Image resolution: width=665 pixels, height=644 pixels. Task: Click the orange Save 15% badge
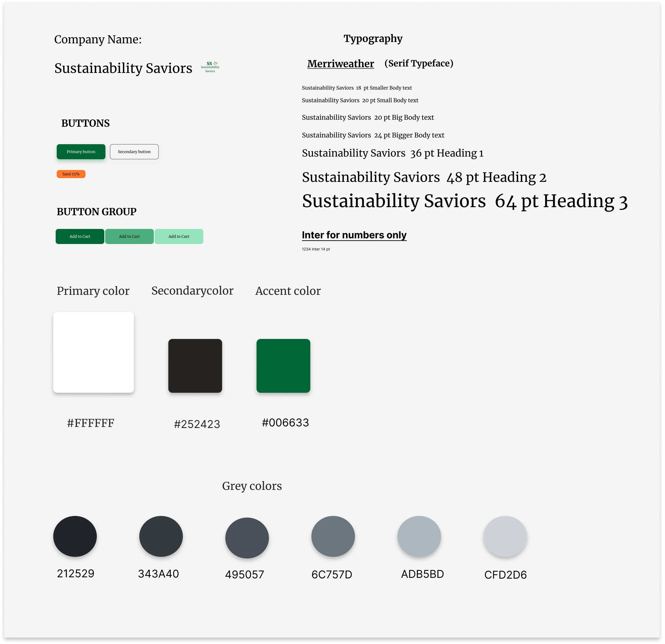(71, 174)
